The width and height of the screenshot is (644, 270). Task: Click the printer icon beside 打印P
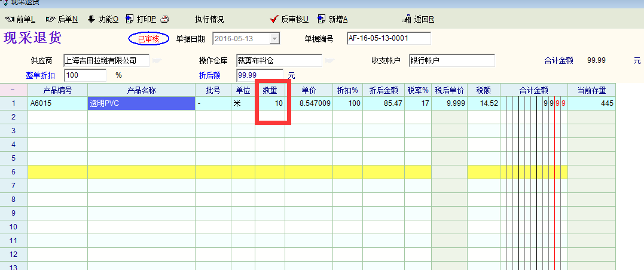[x=164, y=19]
